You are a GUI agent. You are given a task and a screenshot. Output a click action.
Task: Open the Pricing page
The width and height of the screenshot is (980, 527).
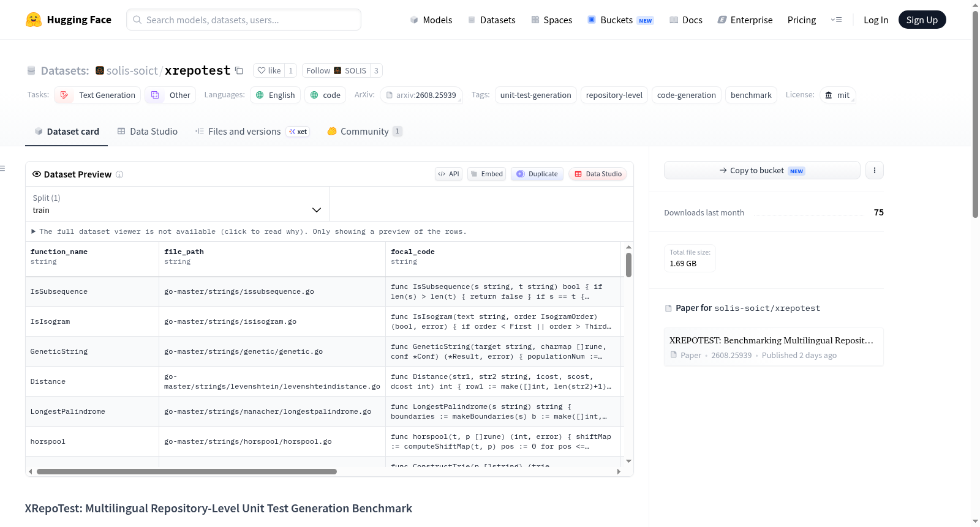pyautogui.click(x=802, y=20)
